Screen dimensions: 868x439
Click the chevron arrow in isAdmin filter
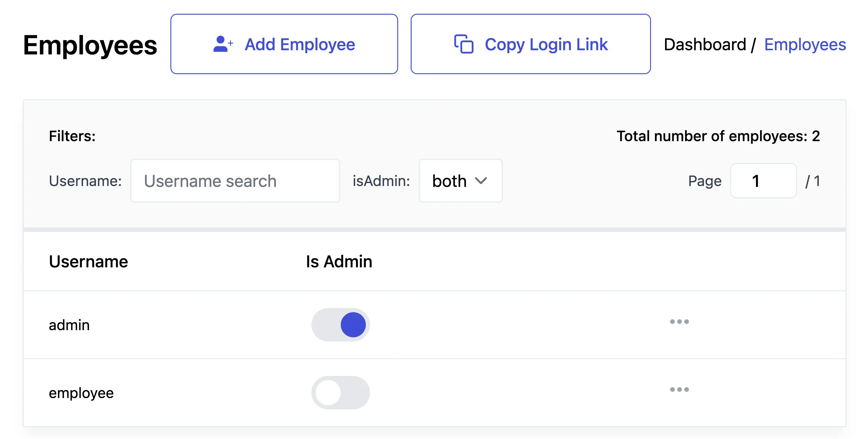[481, 181]
